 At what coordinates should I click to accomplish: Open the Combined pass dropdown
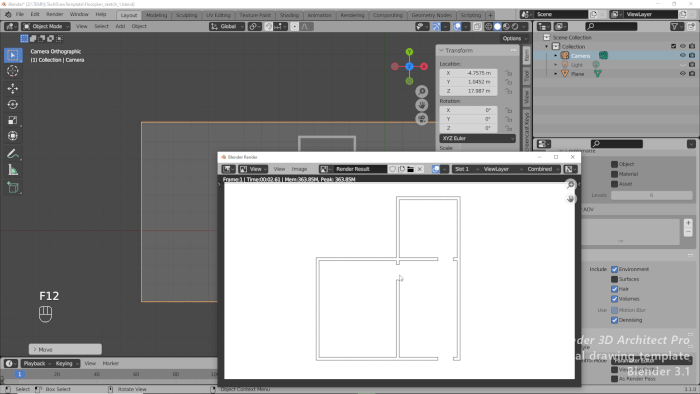[x=543, y=169]
